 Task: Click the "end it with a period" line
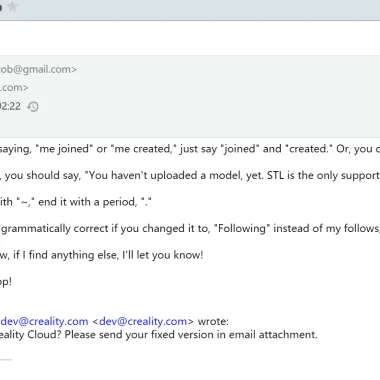click(76, 202)
